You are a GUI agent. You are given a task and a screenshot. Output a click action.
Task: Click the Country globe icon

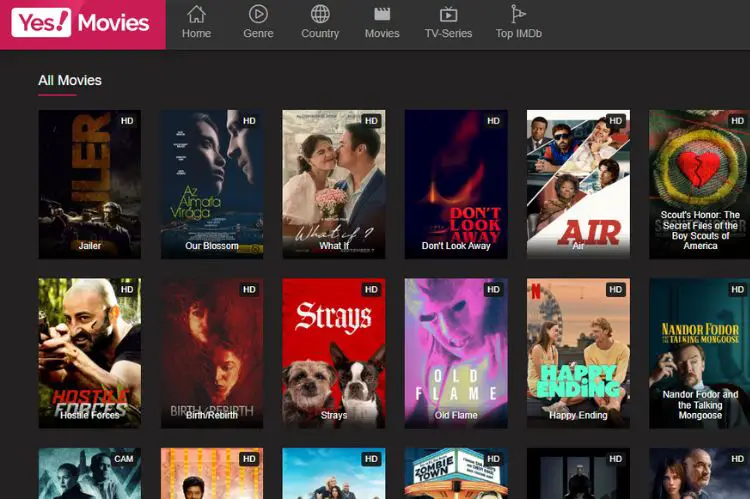[x=320, y=14]
